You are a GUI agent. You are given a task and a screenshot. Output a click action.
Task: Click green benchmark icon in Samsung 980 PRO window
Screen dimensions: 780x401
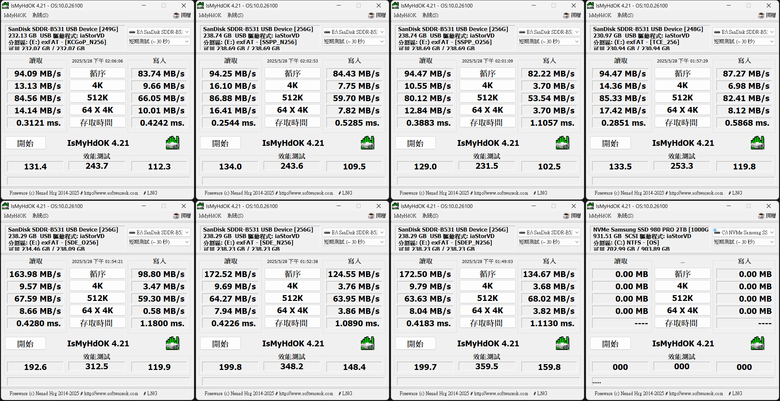[x=758, y=343]
